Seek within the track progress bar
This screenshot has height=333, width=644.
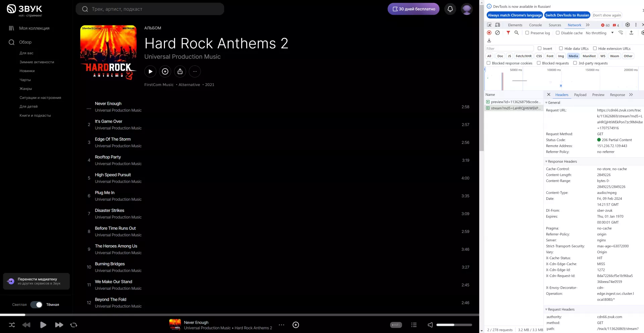point(239,315)
